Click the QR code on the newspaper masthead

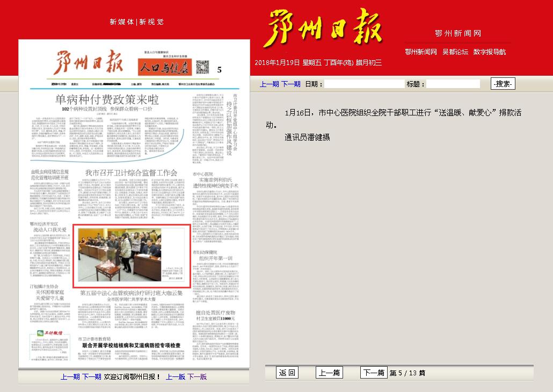click(x=202, y=67)
